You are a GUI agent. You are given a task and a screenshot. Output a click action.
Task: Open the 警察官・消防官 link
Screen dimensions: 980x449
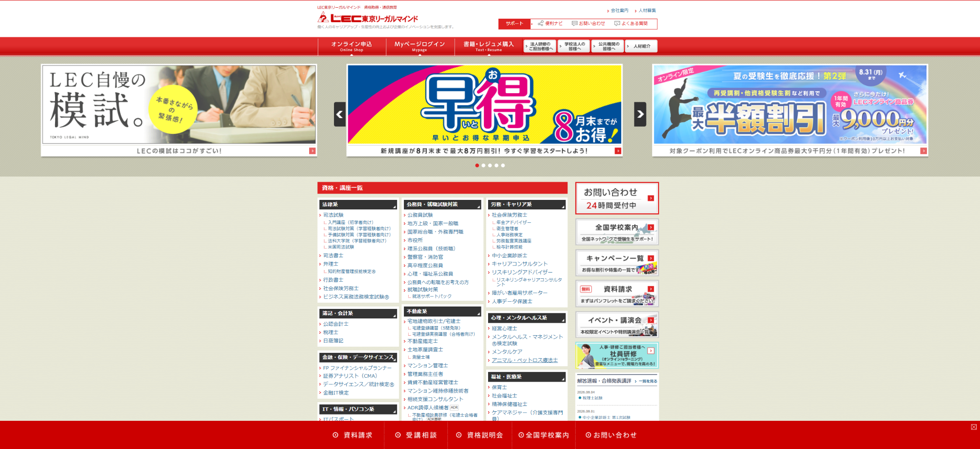tap(425, 257)
